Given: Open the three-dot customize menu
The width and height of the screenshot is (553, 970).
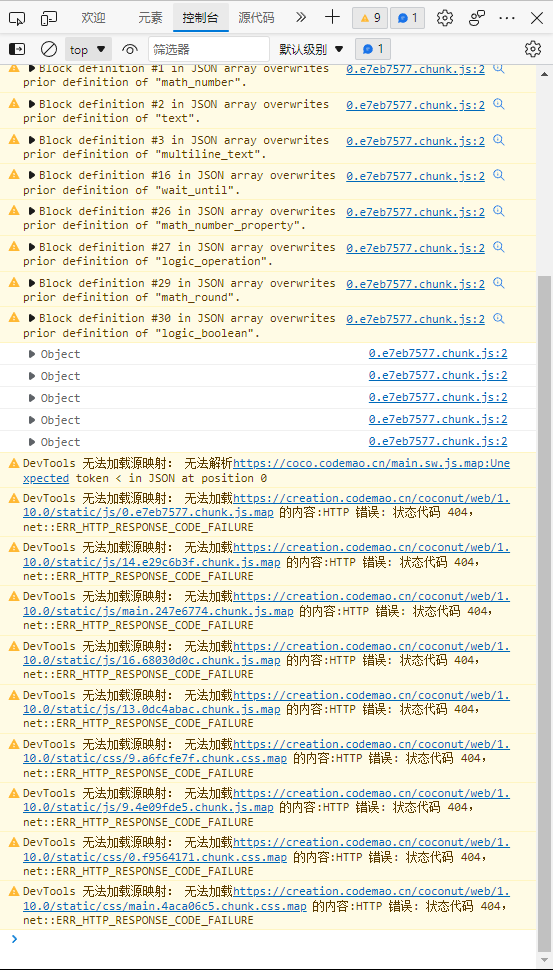Looking at the screenshot, I should click(507, 18).
